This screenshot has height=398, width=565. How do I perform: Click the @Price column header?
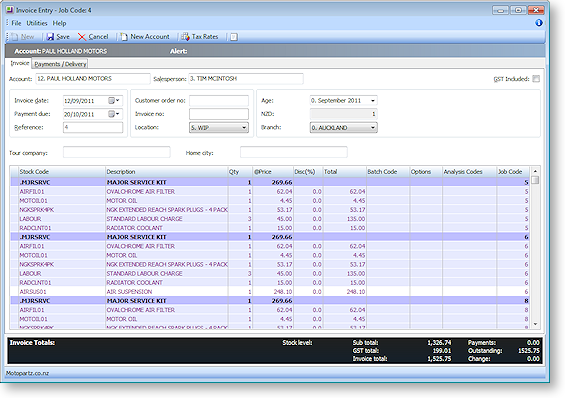(273, 172)
